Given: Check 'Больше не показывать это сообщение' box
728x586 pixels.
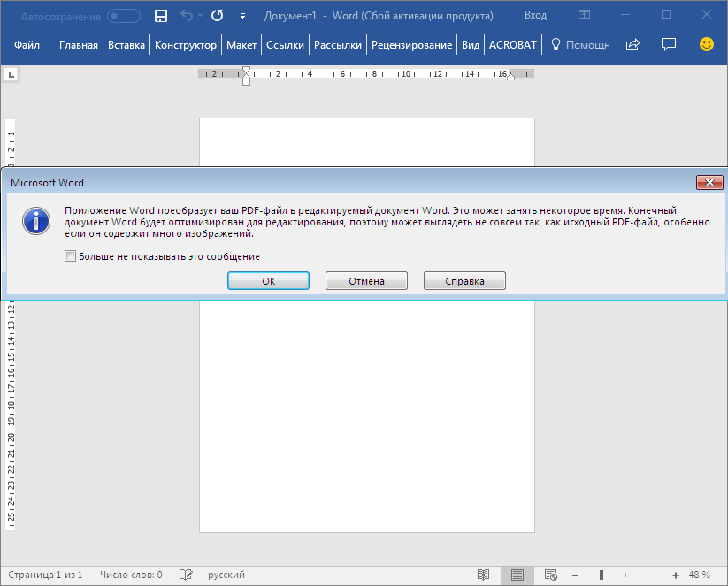Looking at the screenshot, I should click(71, 256).
